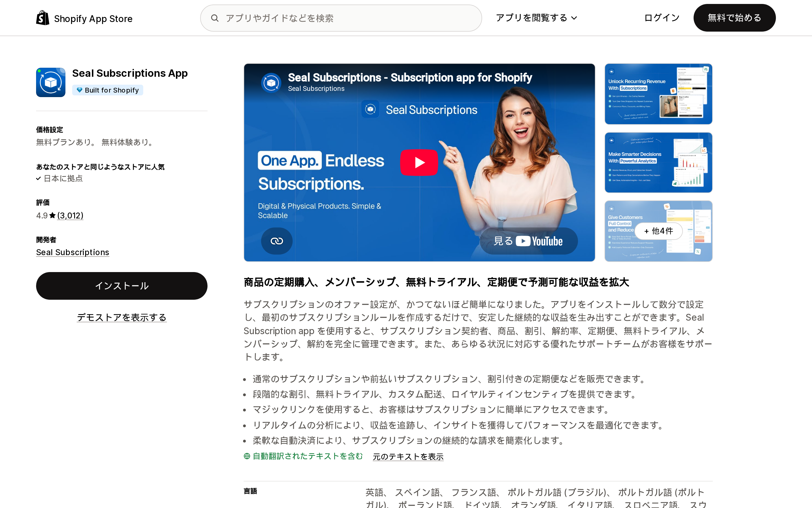Open the デモストアを表示する link

coord(122,317)
